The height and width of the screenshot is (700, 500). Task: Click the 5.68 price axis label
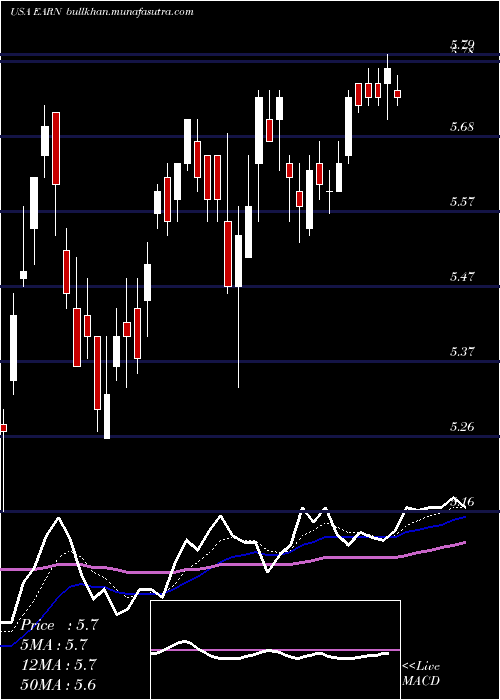462,127
